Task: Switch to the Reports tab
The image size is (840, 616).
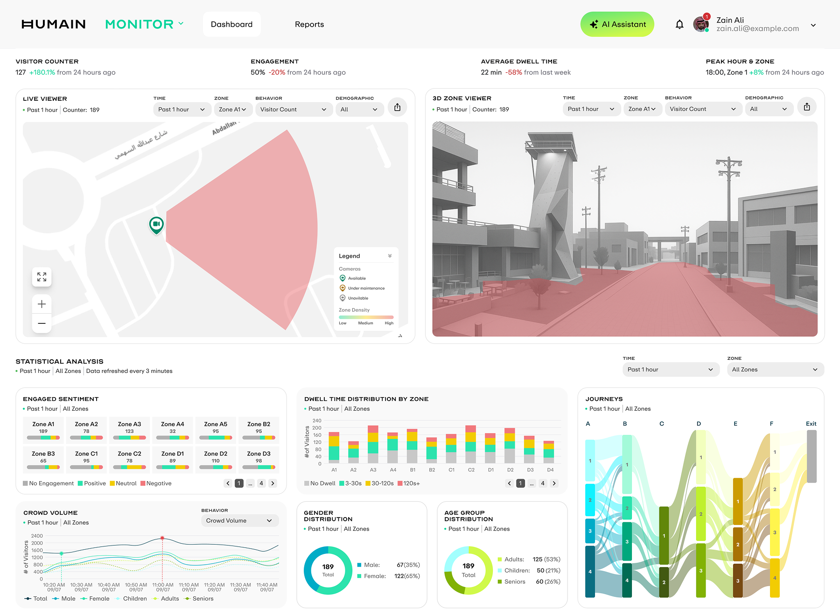Action: (x=309, y=24)
